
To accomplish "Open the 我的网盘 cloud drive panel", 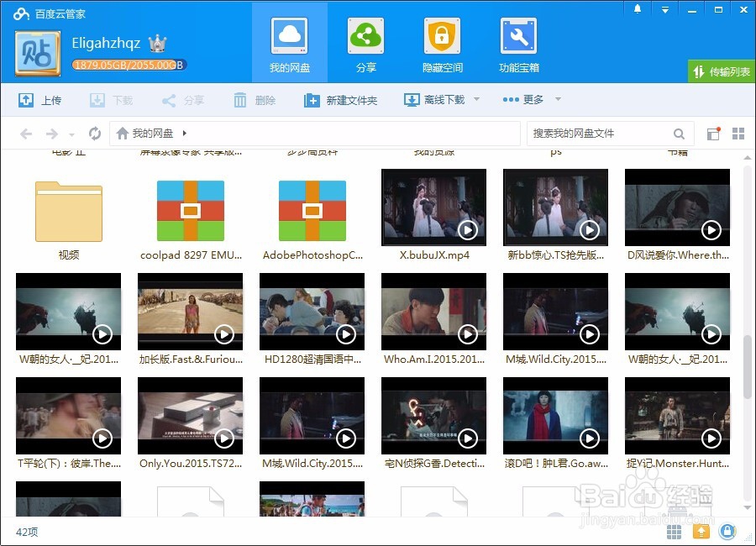I will coord(289,42).
